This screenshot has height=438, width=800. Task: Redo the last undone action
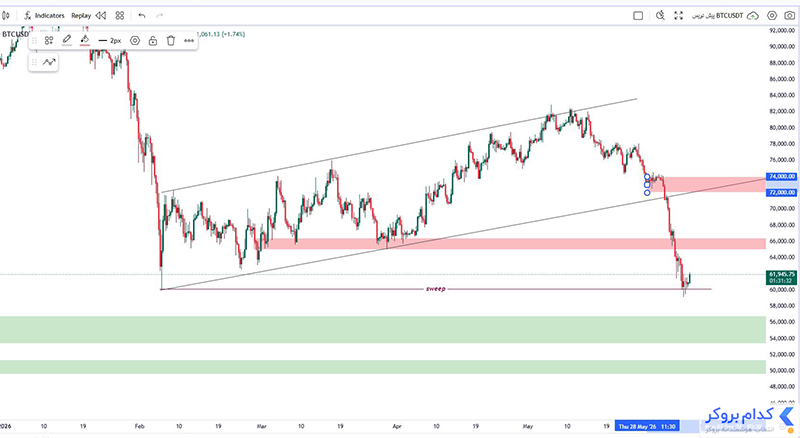coord(160,16)
